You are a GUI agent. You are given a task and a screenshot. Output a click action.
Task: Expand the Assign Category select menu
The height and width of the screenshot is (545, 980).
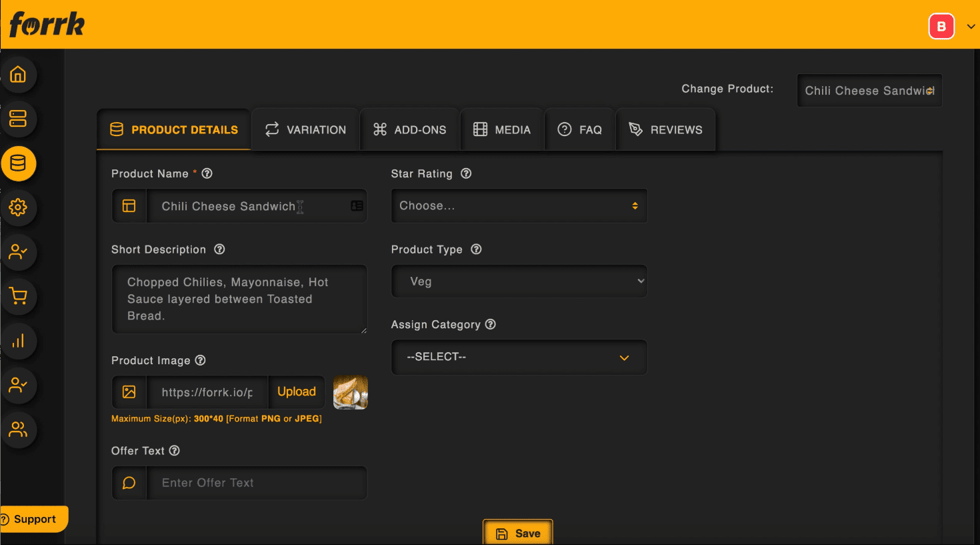519,358
